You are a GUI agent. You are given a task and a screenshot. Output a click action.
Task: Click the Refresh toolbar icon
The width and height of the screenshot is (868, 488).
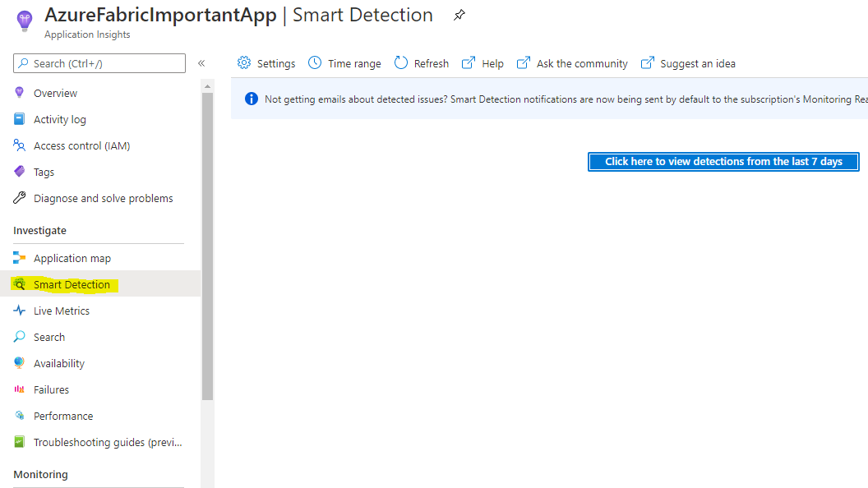[x=401, y=62]
